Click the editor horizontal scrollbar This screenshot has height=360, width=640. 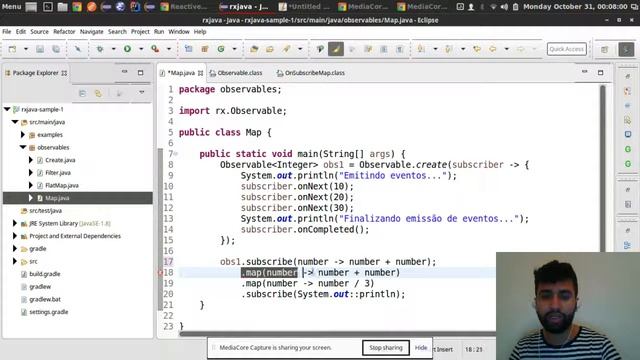point(338,334)
